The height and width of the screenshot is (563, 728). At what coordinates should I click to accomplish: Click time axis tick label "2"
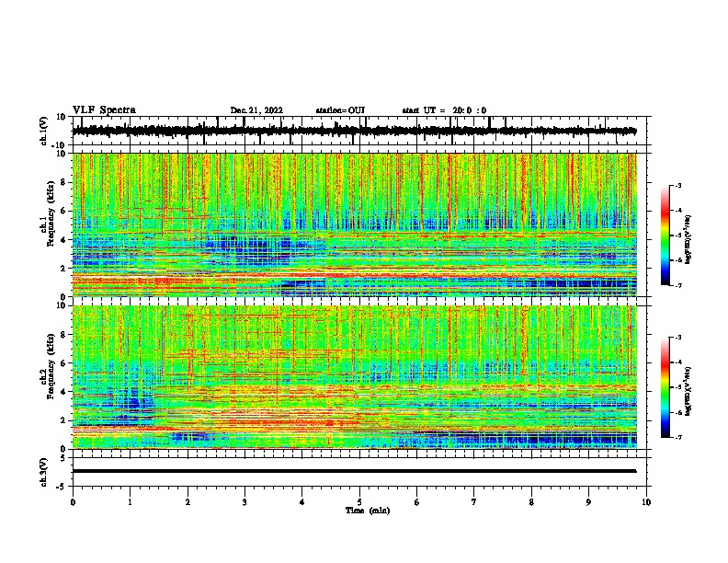tap(188, 502)
